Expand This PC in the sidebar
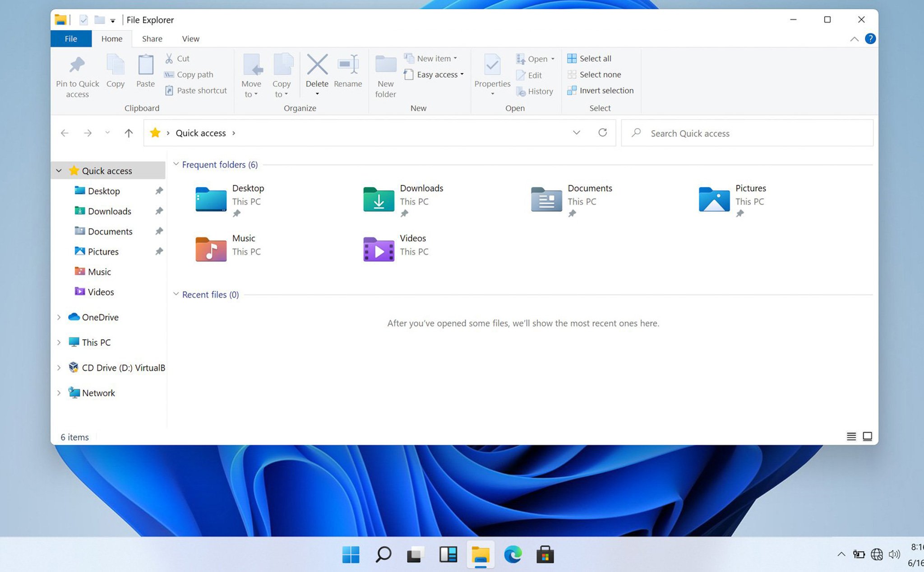Screen dimensions: 924x572 coord(59,342)
